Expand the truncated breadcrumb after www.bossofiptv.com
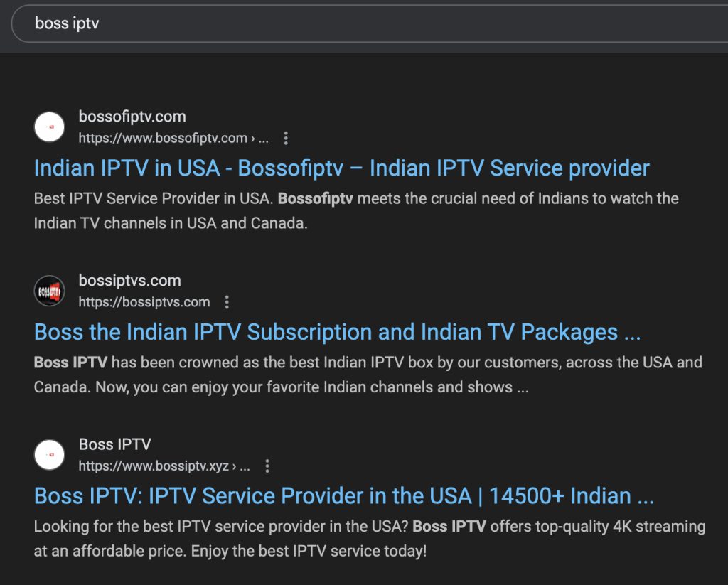Screen dimensions: 728x585 263,138
